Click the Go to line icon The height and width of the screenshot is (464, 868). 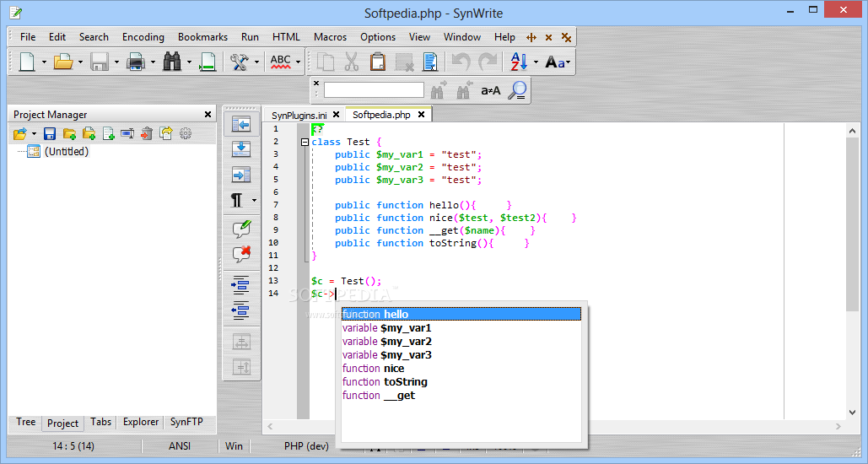pos(208,62)
